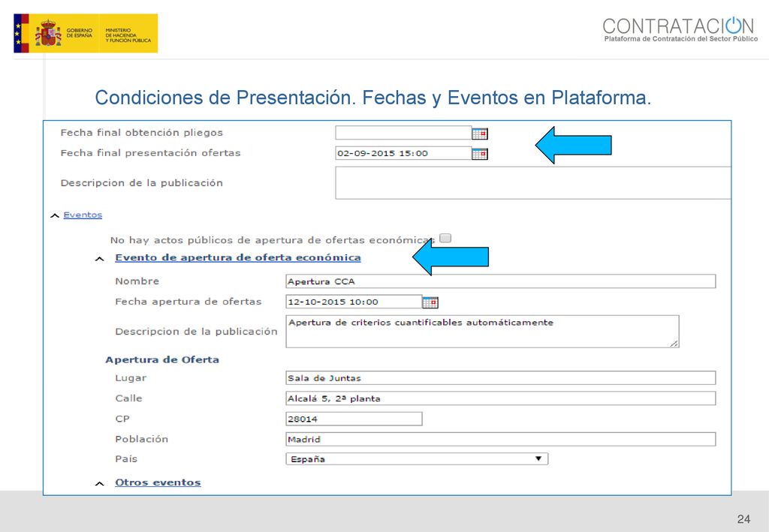Open calendar for Fecha apertura de ofertas
This screenshot has height=532, width=769.
coord(430,302)
